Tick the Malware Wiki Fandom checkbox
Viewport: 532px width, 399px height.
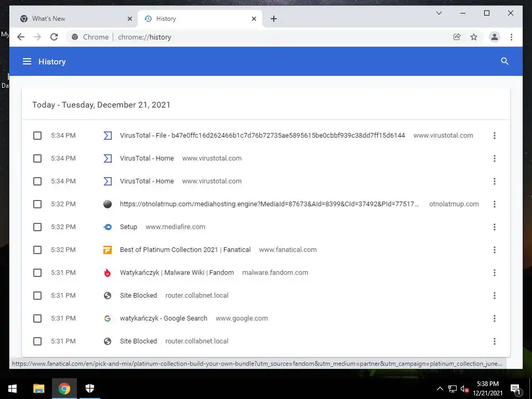pos(37,273)
